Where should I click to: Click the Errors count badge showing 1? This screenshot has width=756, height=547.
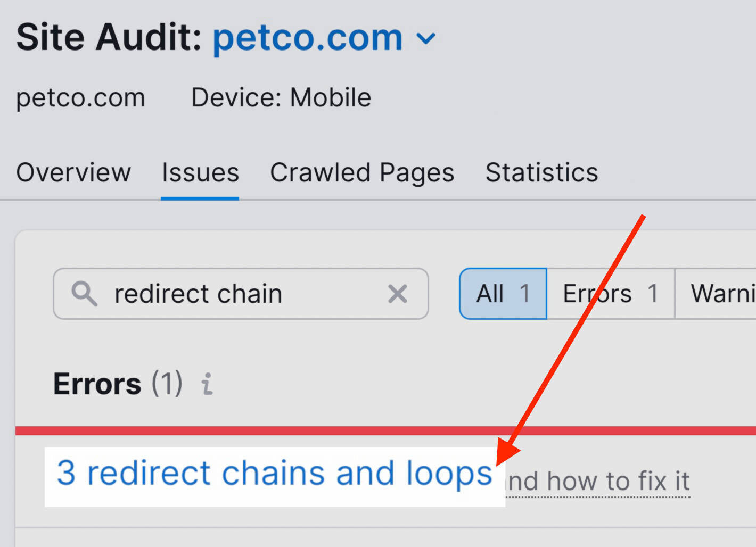coord(655,293)
